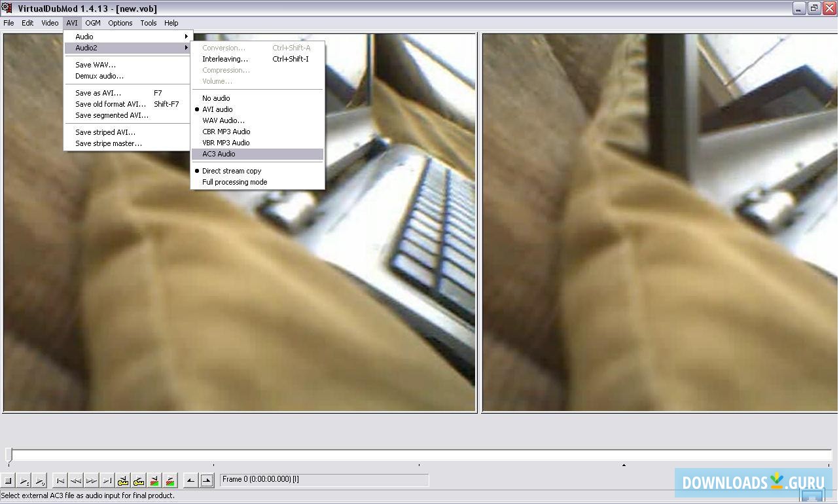The height and width of the screenshot is (504, 839).
Task: Choose AVI audio as the source
Action: click(258, 109)
